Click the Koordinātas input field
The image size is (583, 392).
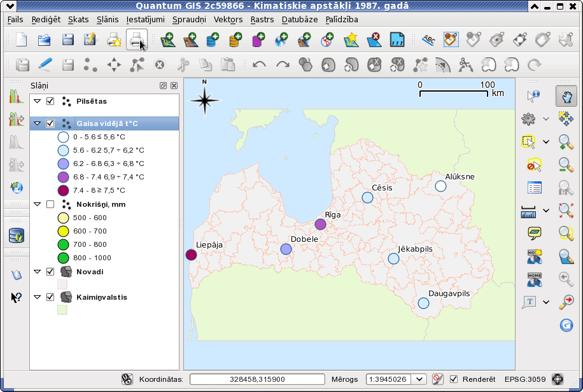pos(257,379)
